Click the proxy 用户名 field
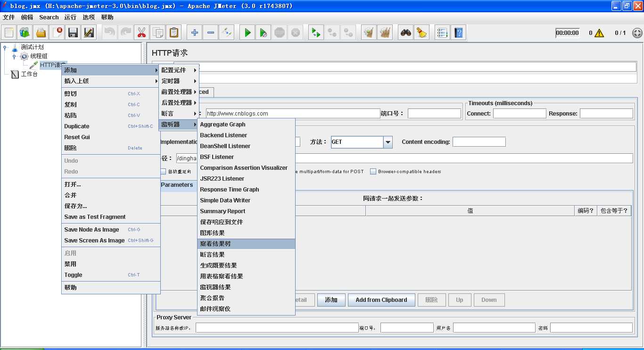The image size is (644, 350). pos(494,328)
